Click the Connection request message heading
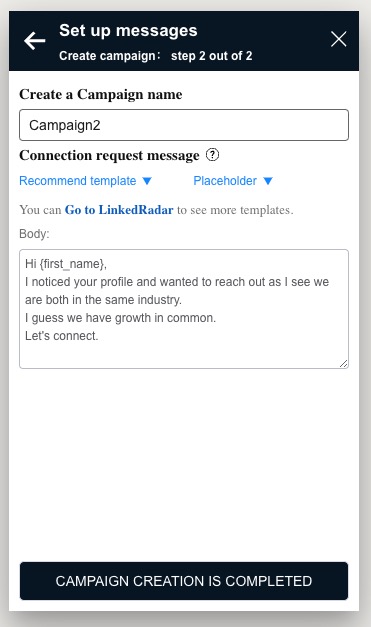This screenshot has height=627, width=371. 109,155
